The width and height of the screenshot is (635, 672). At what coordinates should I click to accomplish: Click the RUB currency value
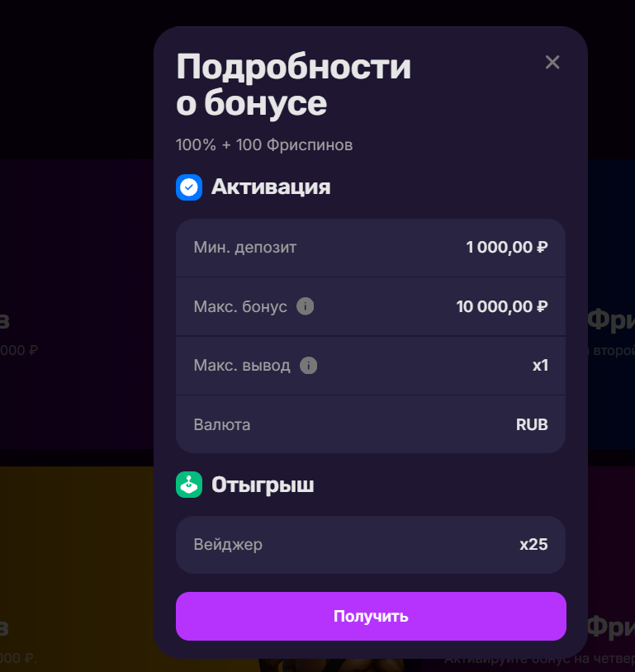click(532, 424)
